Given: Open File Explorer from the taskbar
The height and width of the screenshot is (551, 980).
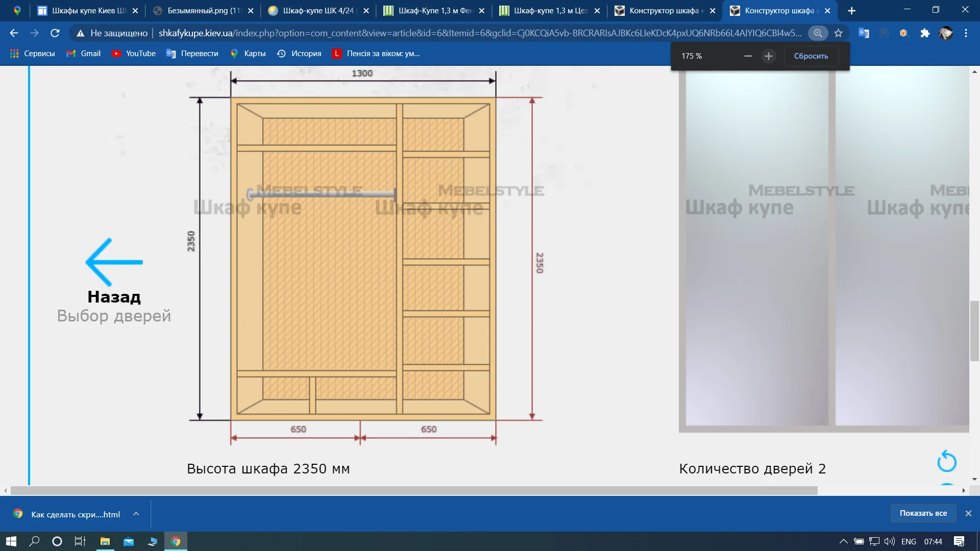Looking at the screenshot, I should tap(105, 541).
